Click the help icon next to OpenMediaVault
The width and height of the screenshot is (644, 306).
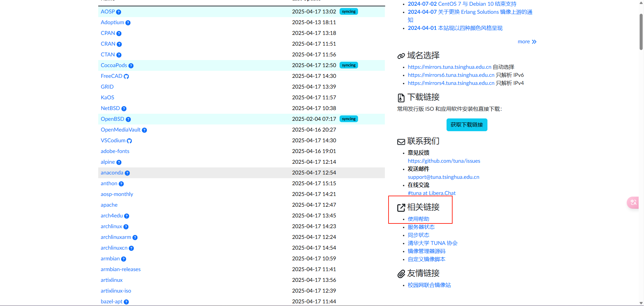pos(144,130)
